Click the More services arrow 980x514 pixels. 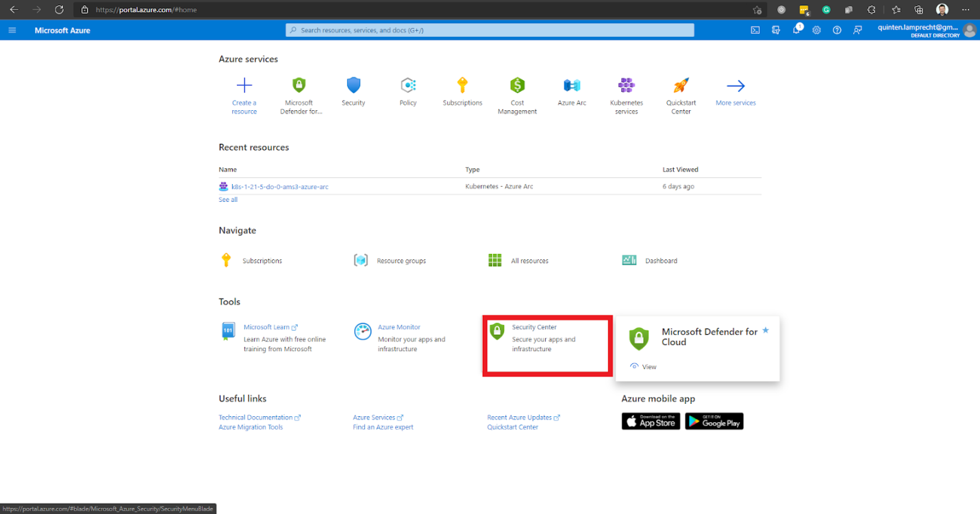point(736,86)
